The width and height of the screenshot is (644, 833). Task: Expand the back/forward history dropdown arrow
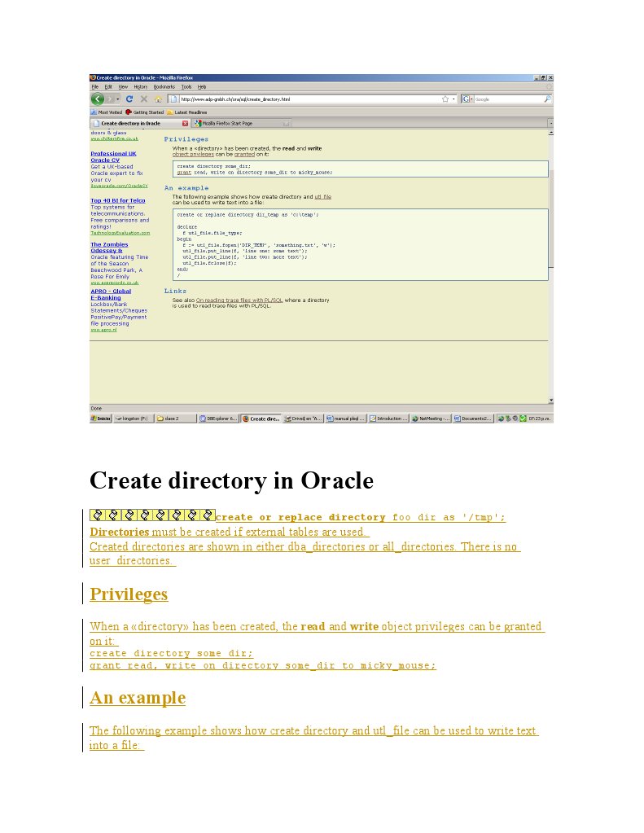(119, 99)
